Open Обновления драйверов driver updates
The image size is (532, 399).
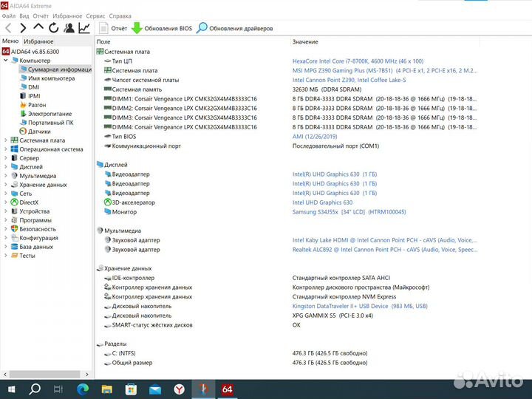point(235,29)
